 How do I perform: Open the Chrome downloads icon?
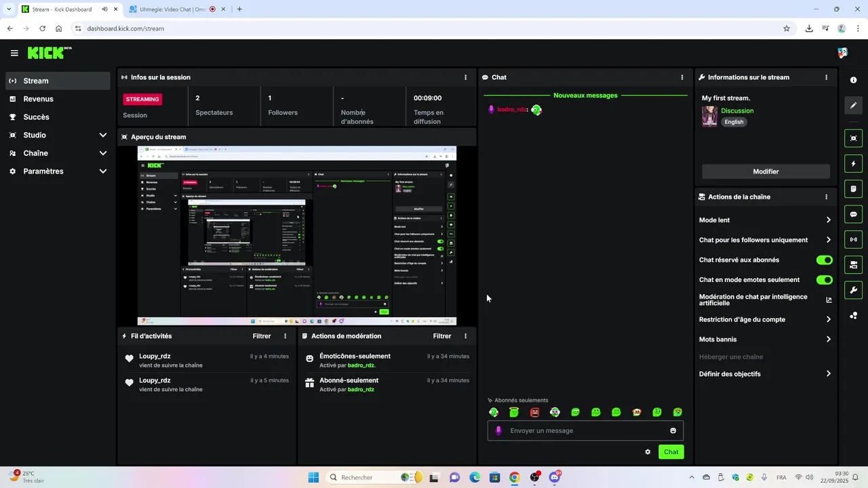click(x=809, y=28)
